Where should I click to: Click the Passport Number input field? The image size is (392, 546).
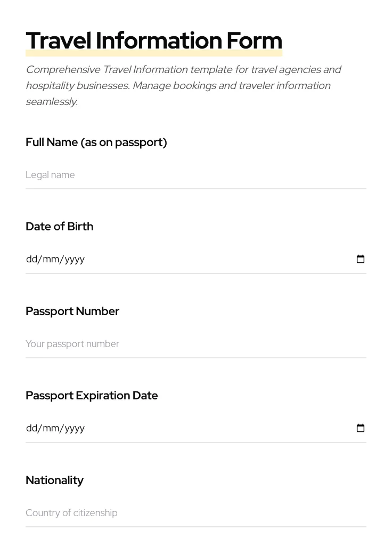click(x=160, y=344)
